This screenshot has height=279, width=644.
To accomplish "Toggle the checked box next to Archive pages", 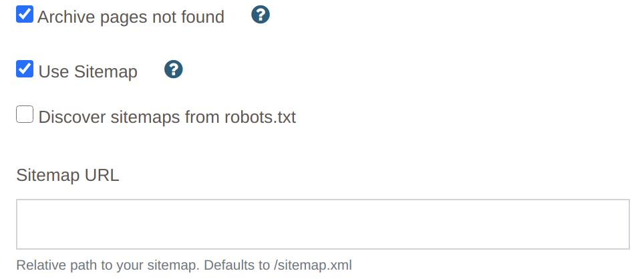I will (x=25, y=14).
